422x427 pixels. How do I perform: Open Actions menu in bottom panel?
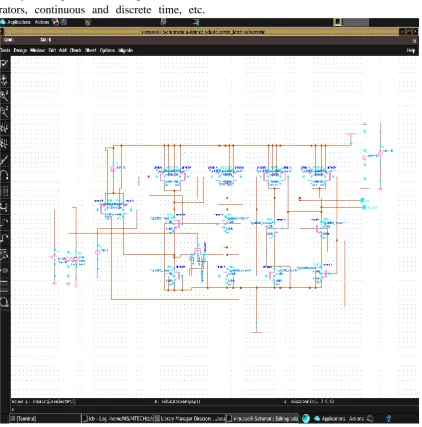356,419
